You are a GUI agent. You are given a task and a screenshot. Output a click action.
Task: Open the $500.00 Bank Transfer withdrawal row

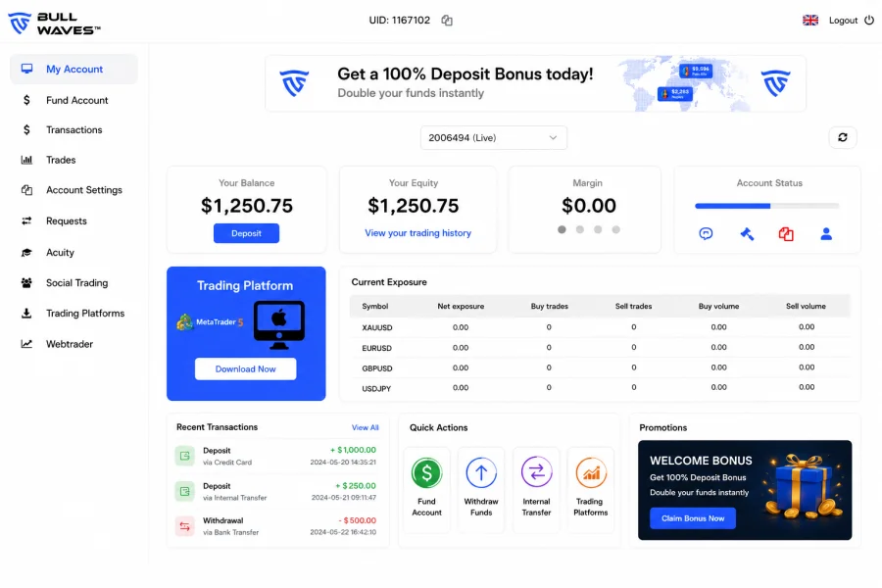point(275,526)
